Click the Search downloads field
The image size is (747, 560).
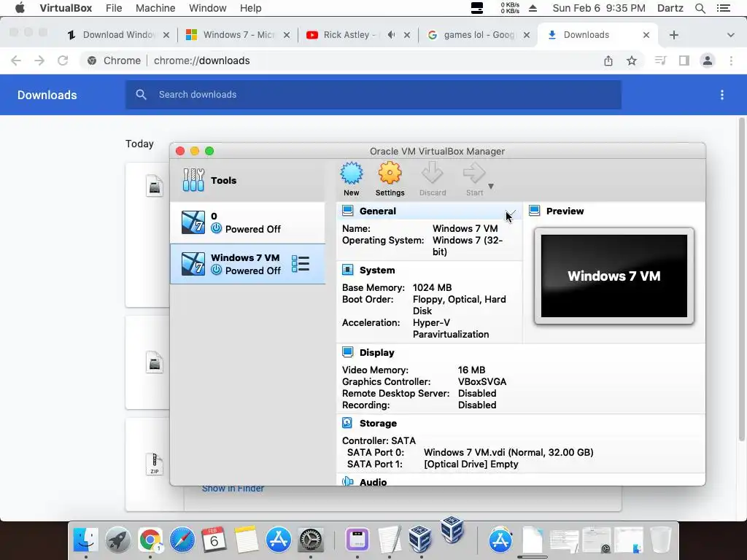(373, 94)
